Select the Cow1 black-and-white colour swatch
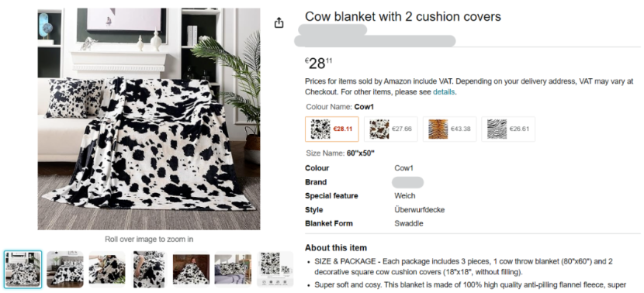The height and width of the screenshot is (293, 644). click(332, 129)
